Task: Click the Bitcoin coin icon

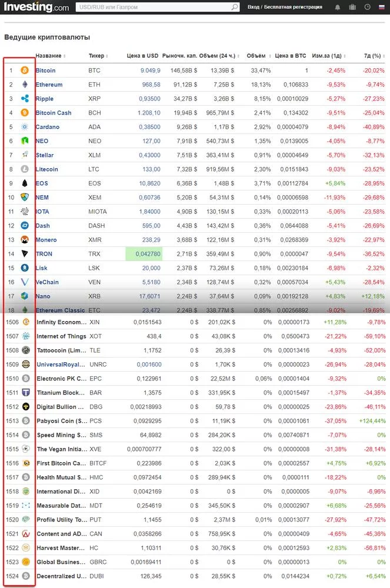Action: [x=25, y=71]
